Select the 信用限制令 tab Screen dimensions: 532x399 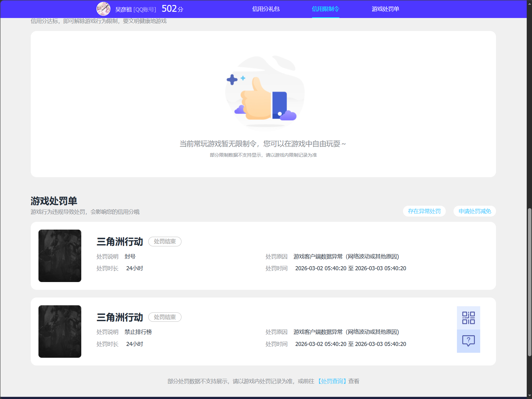(325, 9)
